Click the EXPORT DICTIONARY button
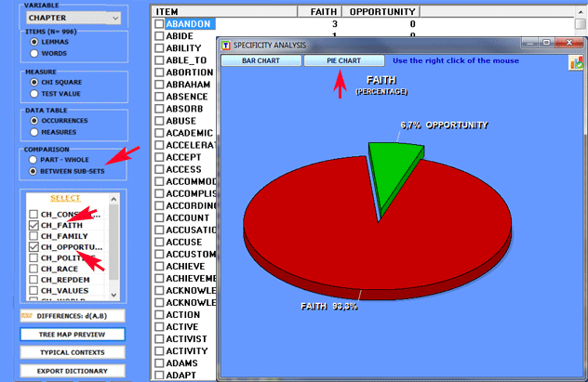The width and height of the screenshot is (588, 382). click(x=73, y=371)
